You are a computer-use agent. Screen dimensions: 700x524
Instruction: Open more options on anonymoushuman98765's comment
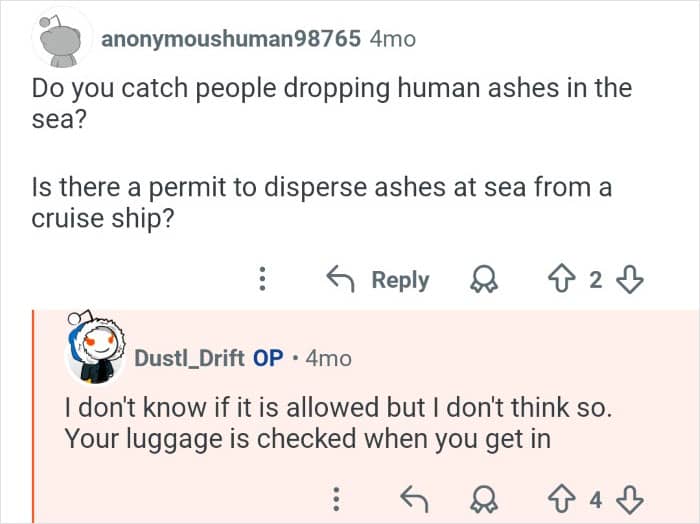[x=263, y=281]
